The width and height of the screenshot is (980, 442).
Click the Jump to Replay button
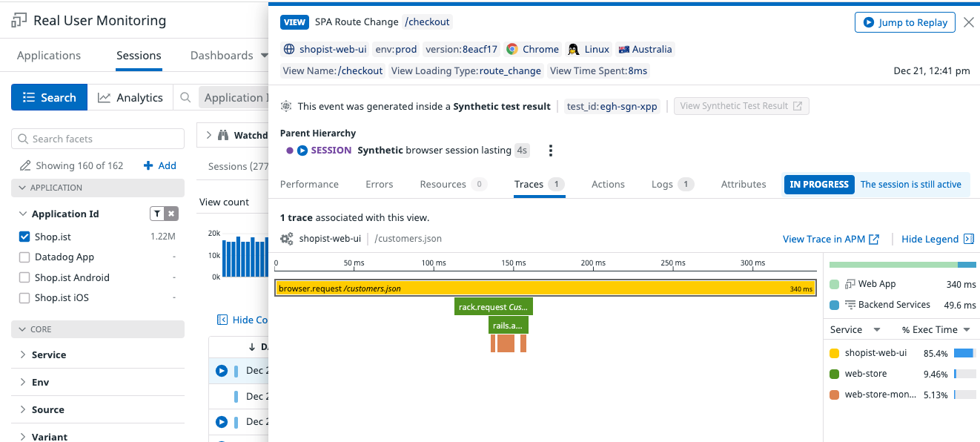pos(905,22)
